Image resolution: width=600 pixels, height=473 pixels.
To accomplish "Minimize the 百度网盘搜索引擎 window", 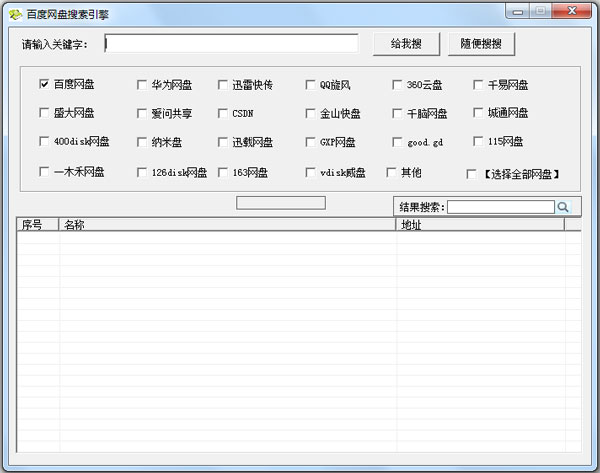I will pos(518,11).
